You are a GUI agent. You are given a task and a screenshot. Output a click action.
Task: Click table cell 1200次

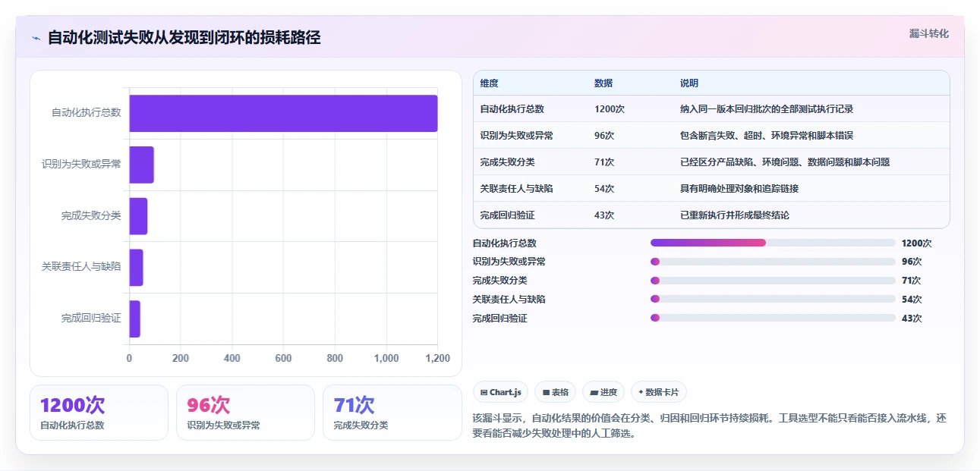point(610,109)
